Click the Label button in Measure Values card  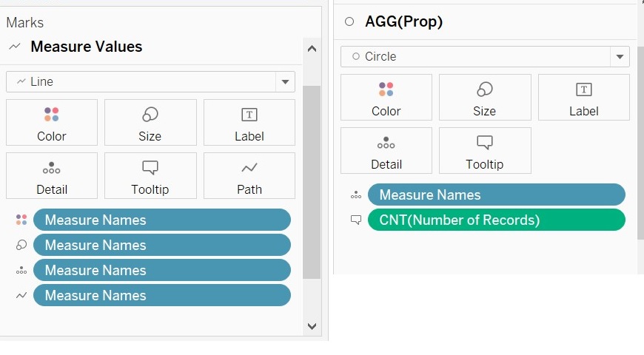click(x=249, y=123)
